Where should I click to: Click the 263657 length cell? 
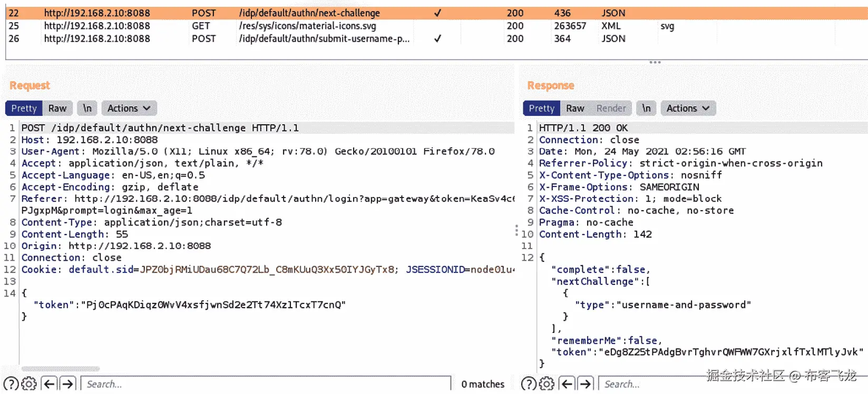(570, 26)
